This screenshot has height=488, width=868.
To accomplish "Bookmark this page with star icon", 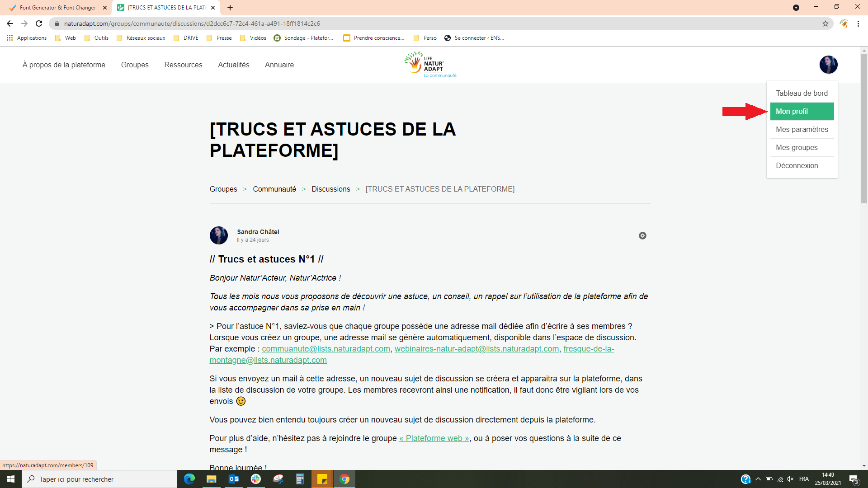I will coord(826,23).
